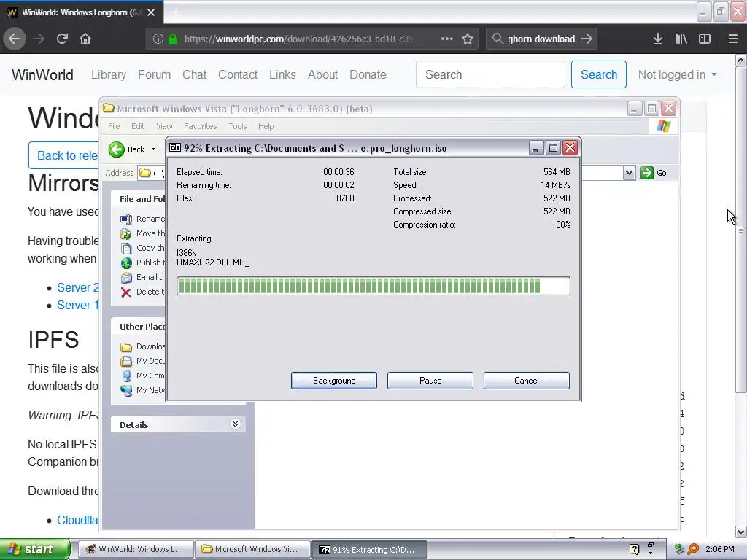
Task: Switch to 7-Zip extracting taskbar button
Action: tap(369, 549)
